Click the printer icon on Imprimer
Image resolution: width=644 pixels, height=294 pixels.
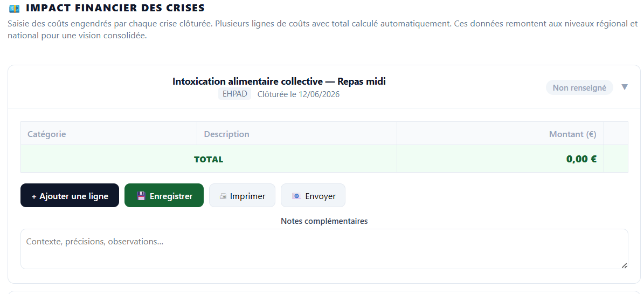point(223,196)
